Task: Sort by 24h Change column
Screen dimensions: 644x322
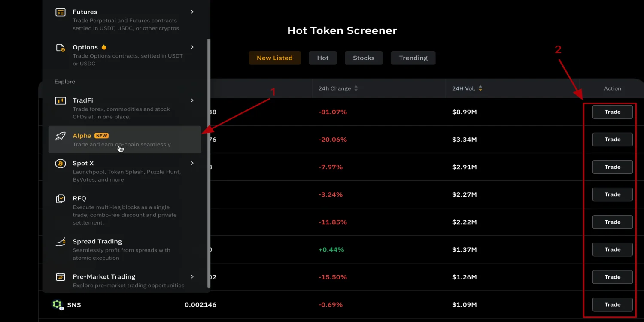Action: tap(356, 88)
